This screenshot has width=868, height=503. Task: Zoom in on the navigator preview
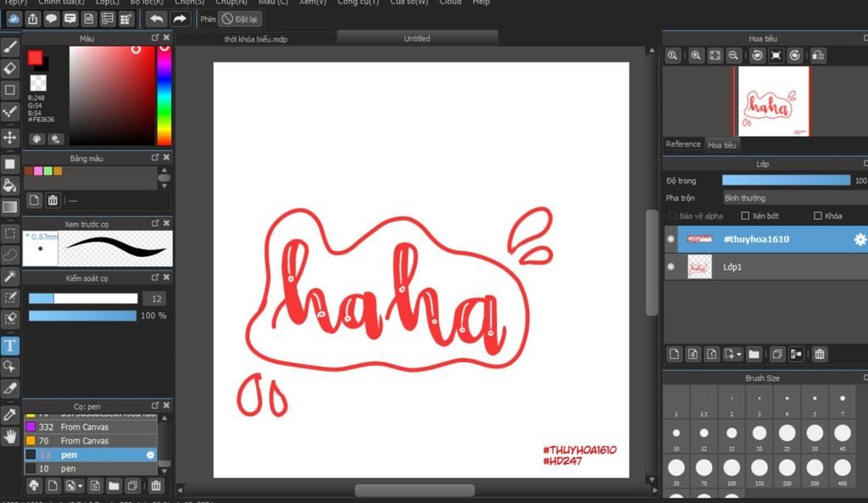pos(696,55)
